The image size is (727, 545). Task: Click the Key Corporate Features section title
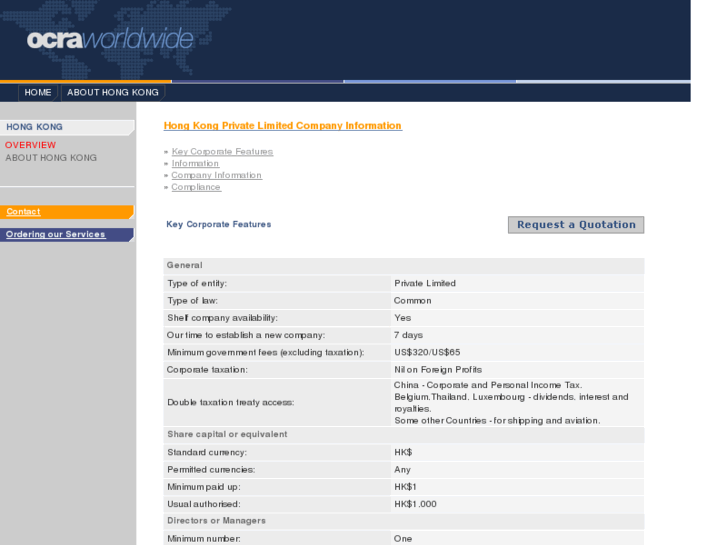coord(218,224)
